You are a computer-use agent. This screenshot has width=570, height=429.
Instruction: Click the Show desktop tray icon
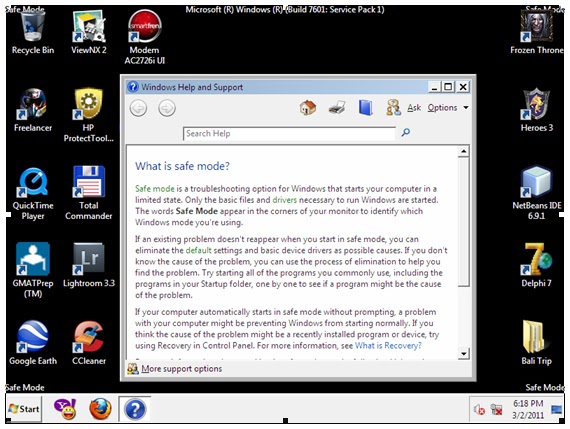(x=557, y=410)
